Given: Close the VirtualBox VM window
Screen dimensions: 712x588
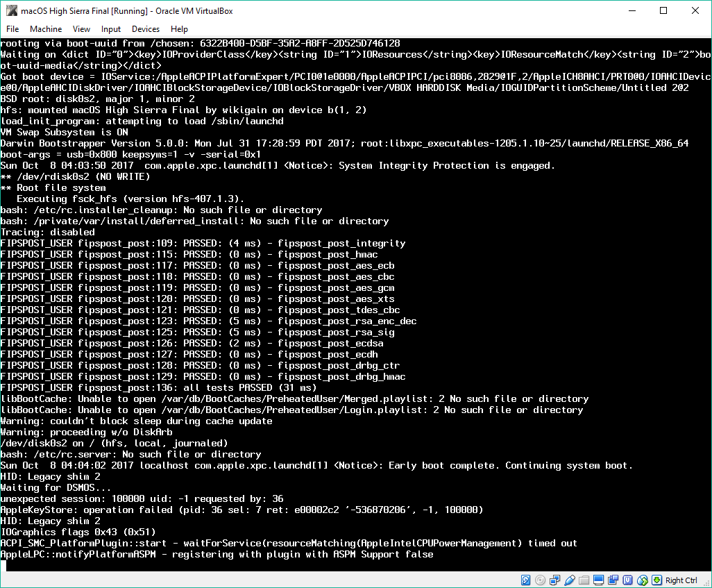Looking at the screenshot, I should (x=695, y=10).
